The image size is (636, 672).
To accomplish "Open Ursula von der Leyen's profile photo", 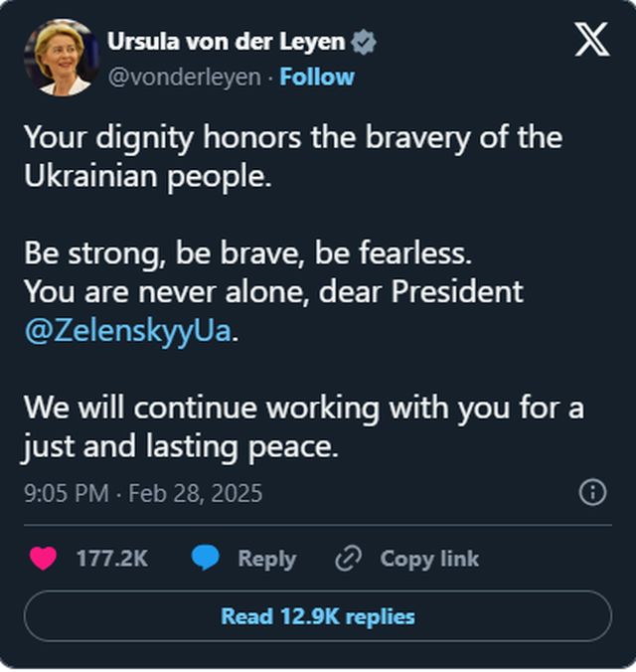I will click(61, 58).
